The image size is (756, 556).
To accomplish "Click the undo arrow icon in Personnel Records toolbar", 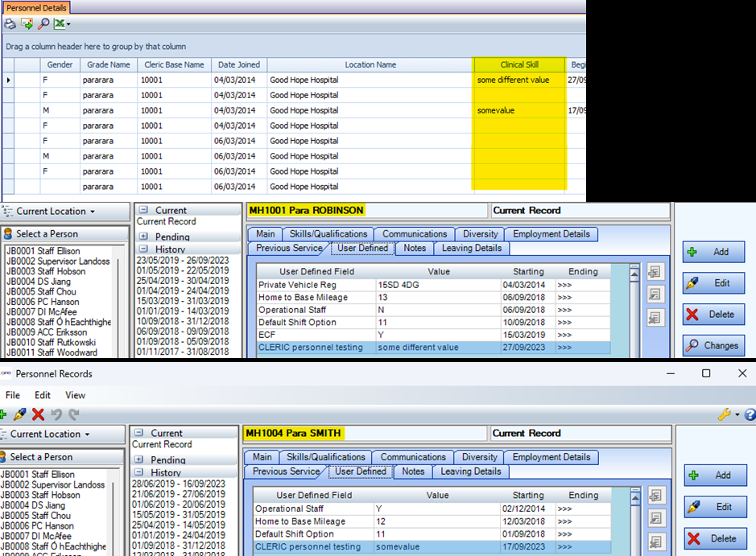I will pyautogui.click(x=56, y=414).
